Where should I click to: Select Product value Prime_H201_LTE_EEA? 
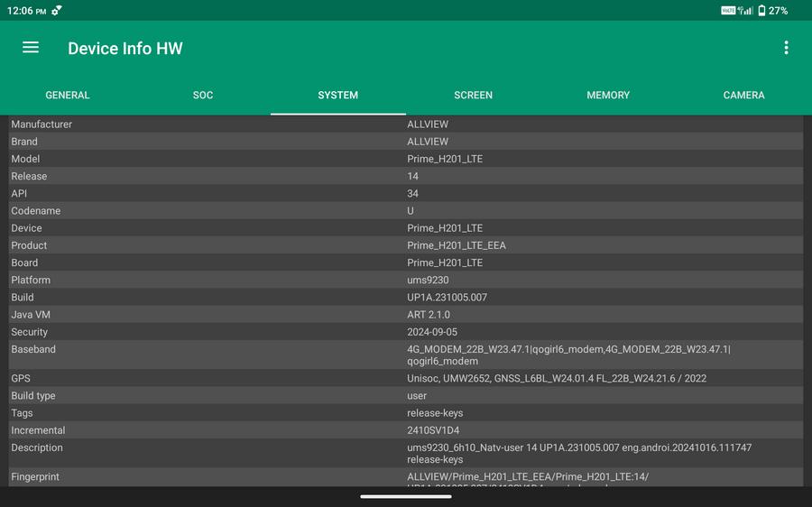[x=457, y=245]
